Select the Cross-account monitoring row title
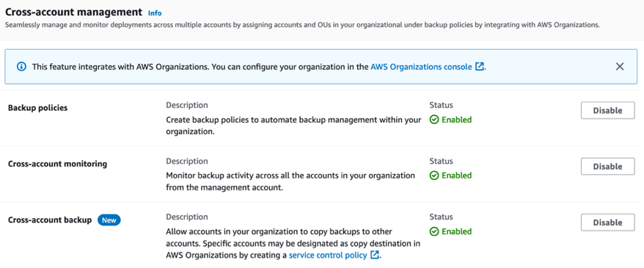The image size is (644, 268). coord(57,164)
